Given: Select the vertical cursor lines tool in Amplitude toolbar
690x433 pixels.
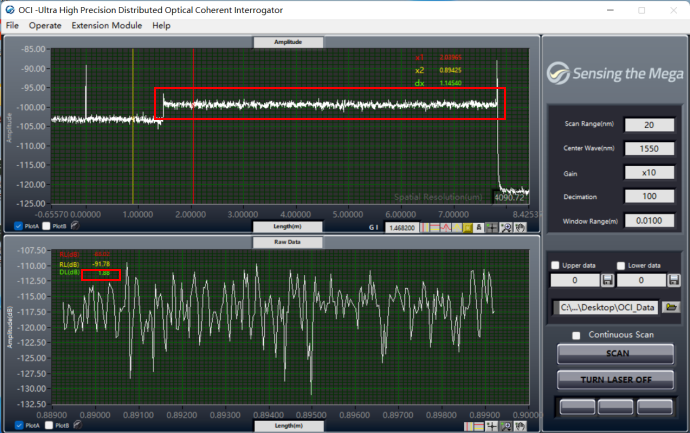Looking at the screenshot, I should pyautogui.click(x=424, y=227).
